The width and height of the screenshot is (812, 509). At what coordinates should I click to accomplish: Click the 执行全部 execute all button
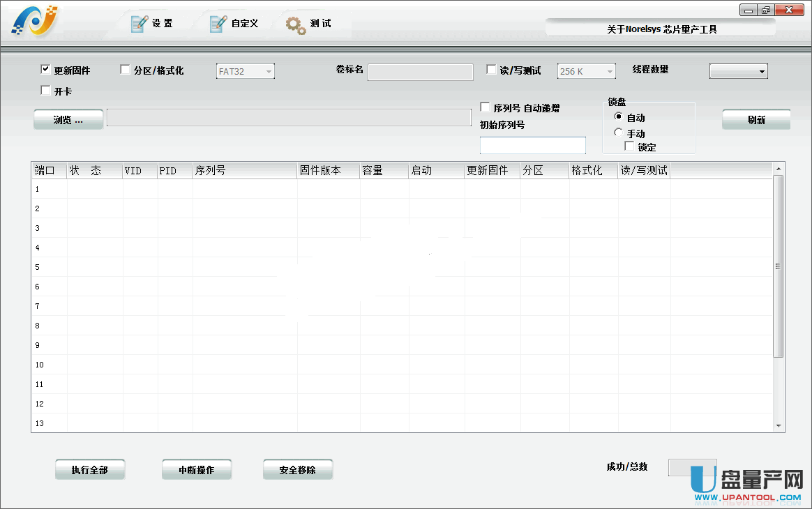[89, 469]
